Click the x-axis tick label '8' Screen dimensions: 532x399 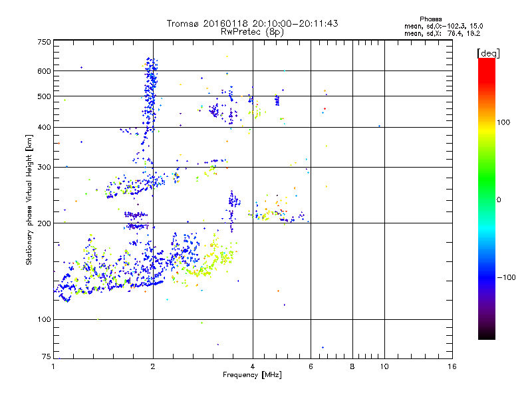click(x=352, y=366)
